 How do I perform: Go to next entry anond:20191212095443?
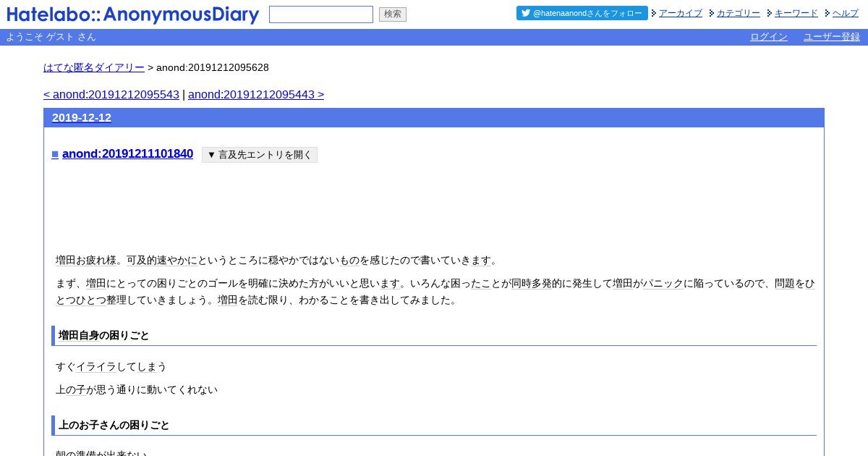[256, 95]
